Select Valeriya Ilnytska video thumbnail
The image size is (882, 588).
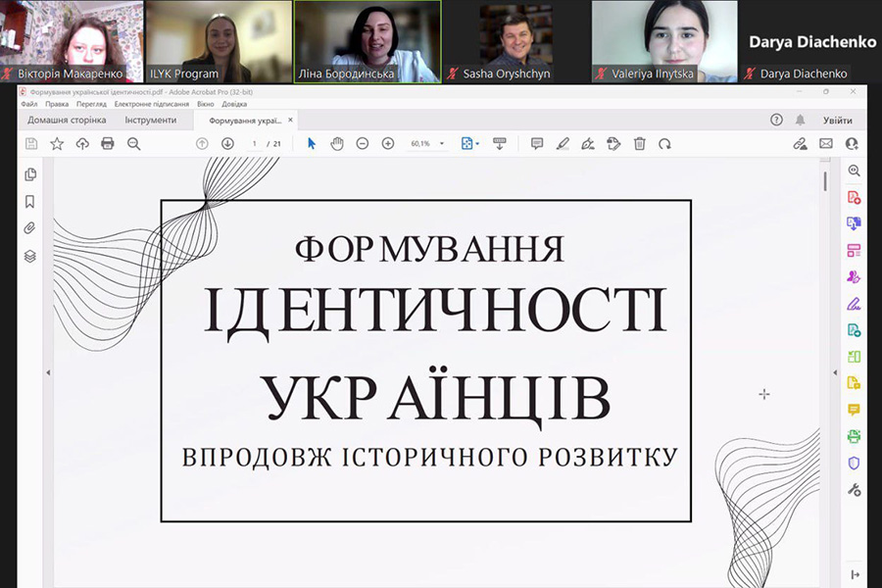click(664, 41)
